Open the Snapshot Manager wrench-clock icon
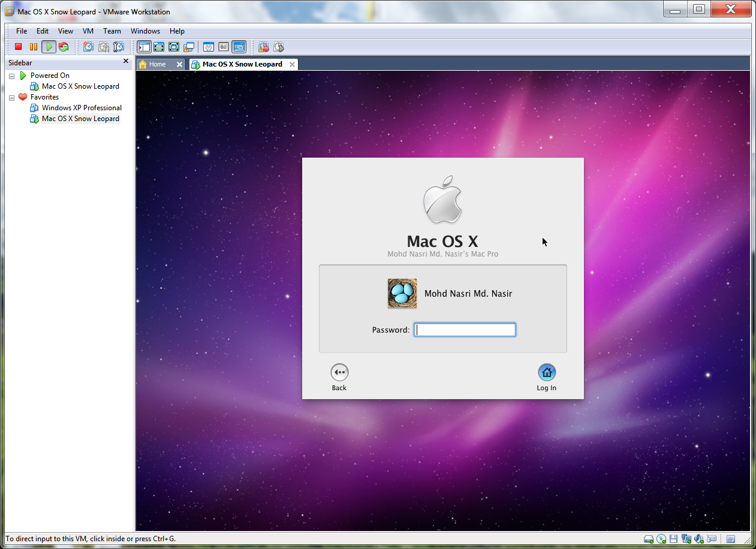The height and width of the screenshot is (549, 756). 119,47
